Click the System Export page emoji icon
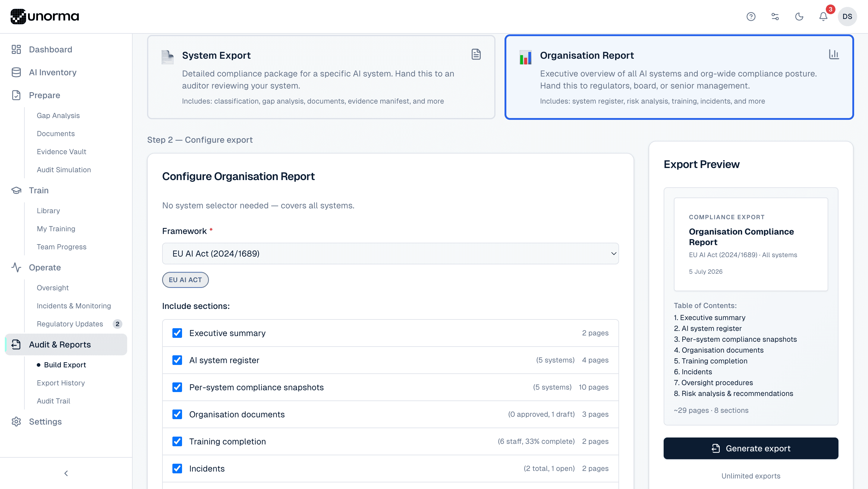The width and height of the screenshot is (868, 489). 168,57
